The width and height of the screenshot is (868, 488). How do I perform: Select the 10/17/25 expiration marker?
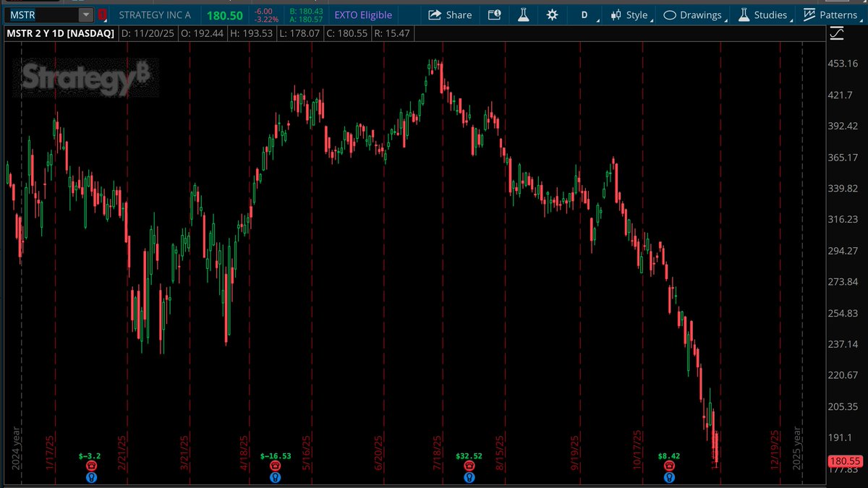638,451
